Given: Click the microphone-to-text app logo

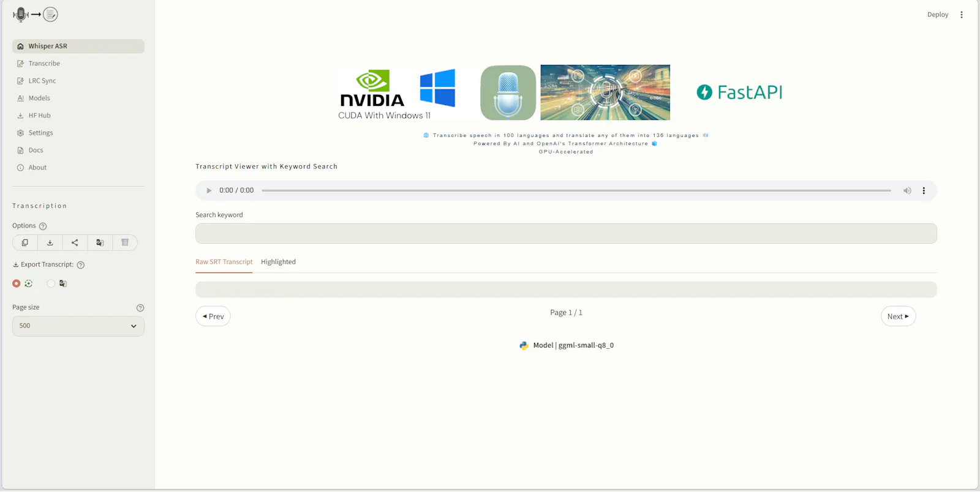Looking at the screenshot, I should tap(36, 14).
